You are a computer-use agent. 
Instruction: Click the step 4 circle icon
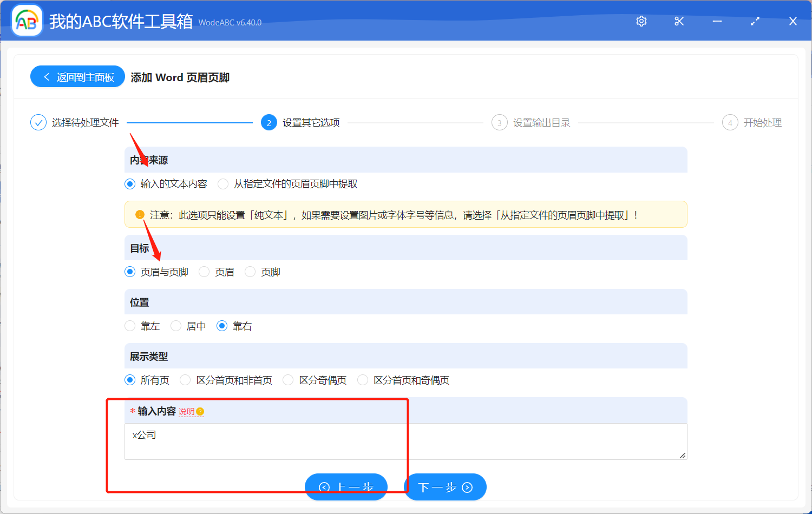coord(730,122)
